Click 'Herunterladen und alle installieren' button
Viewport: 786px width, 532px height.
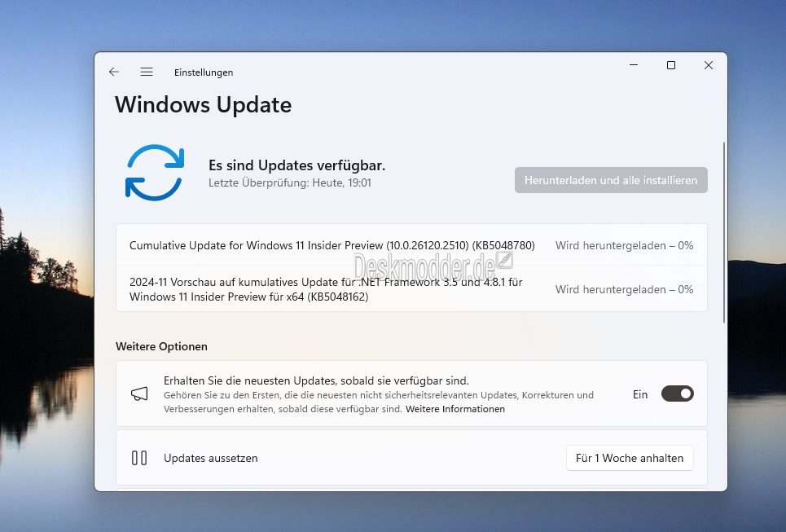point(611,180)
